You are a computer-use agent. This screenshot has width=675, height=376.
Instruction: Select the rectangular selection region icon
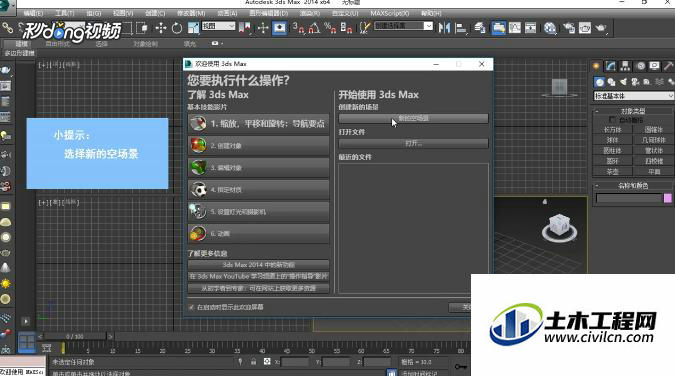point(128,28)
